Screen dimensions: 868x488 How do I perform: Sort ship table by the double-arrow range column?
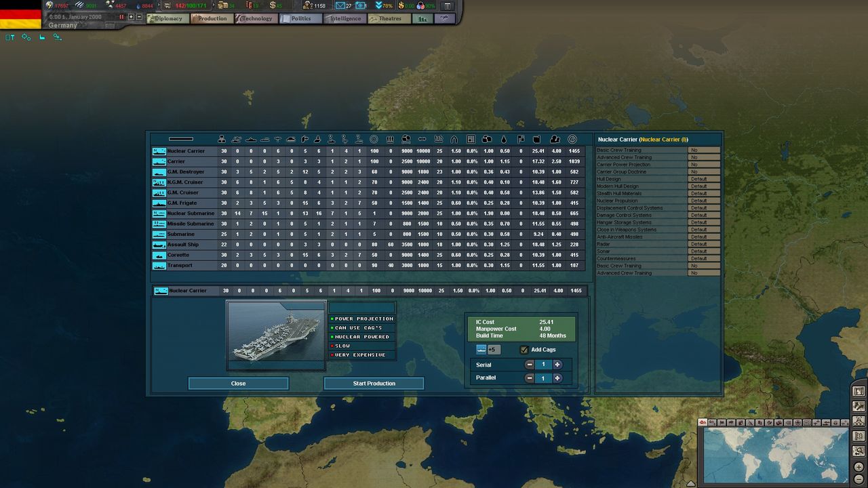click(x=422, y=139)
